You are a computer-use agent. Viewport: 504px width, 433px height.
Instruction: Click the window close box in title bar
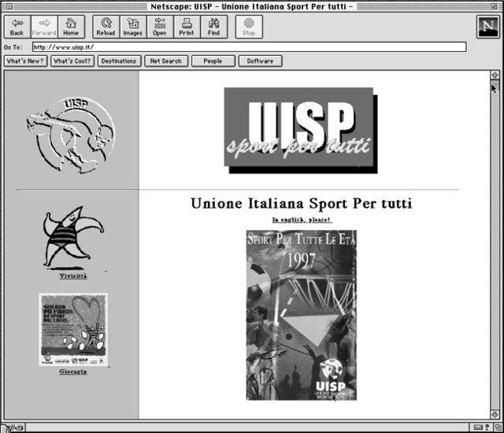(x=9, y=6)
